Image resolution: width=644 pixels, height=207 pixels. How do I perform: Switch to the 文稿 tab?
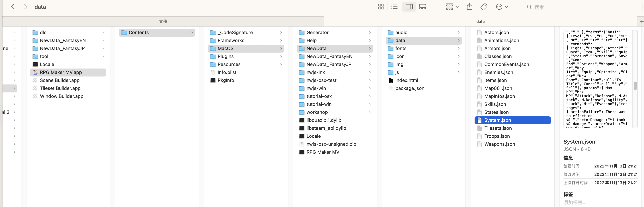tap(163, 21)
